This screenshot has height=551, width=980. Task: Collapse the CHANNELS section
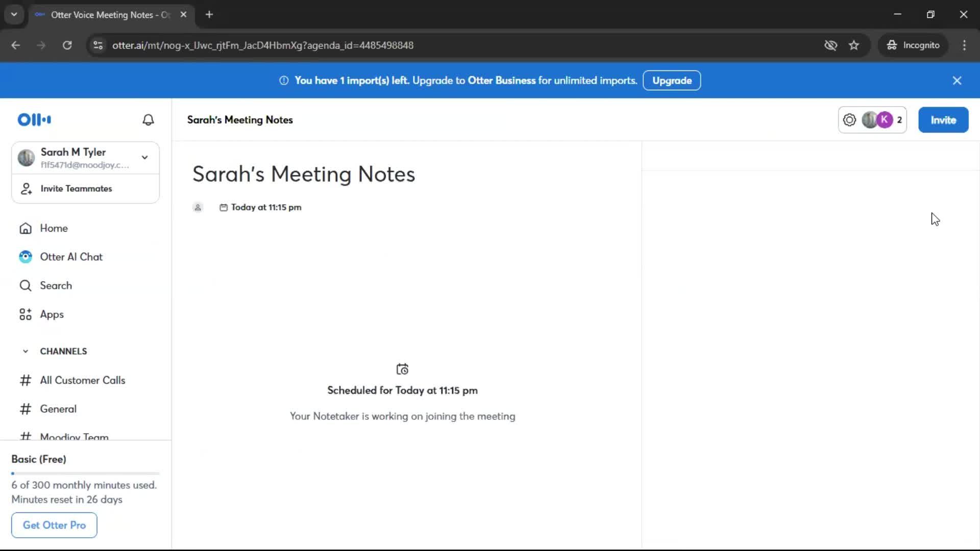[x=26, y=352]
